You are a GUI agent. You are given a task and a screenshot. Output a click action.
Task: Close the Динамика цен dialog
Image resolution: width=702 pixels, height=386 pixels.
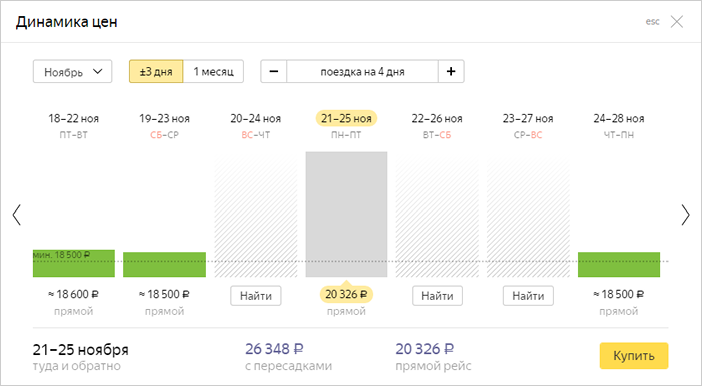(676, 21)
